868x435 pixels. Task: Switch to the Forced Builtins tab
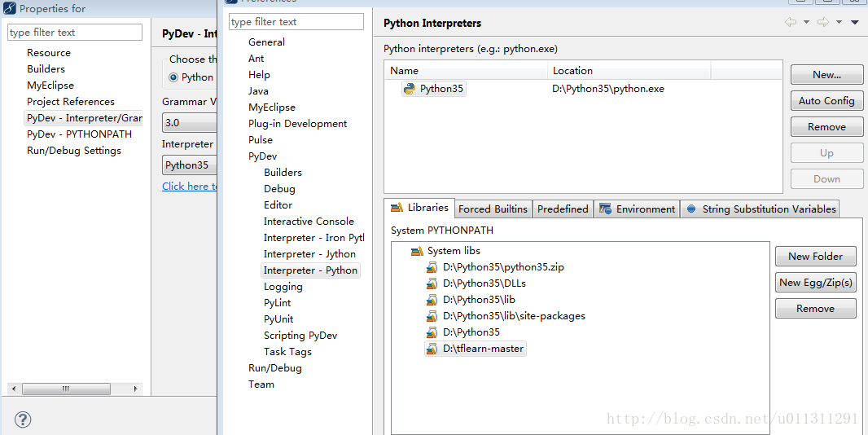tap(493, 209)
